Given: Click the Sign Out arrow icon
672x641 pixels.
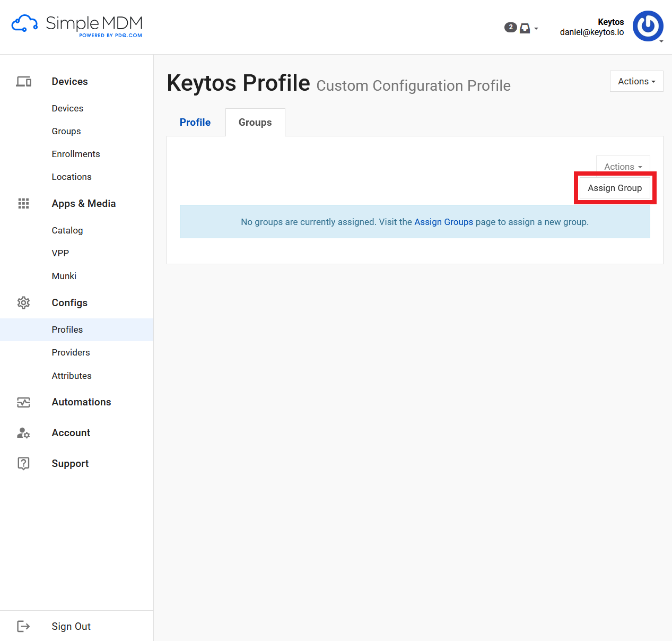Looking at the screenshot, I should pos(23,627).
